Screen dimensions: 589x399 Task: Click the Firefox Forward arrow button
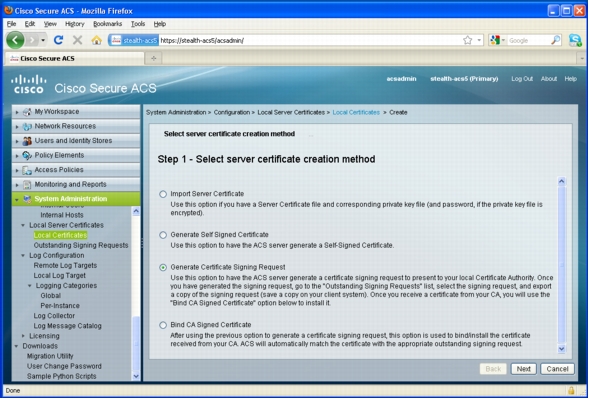33,40
